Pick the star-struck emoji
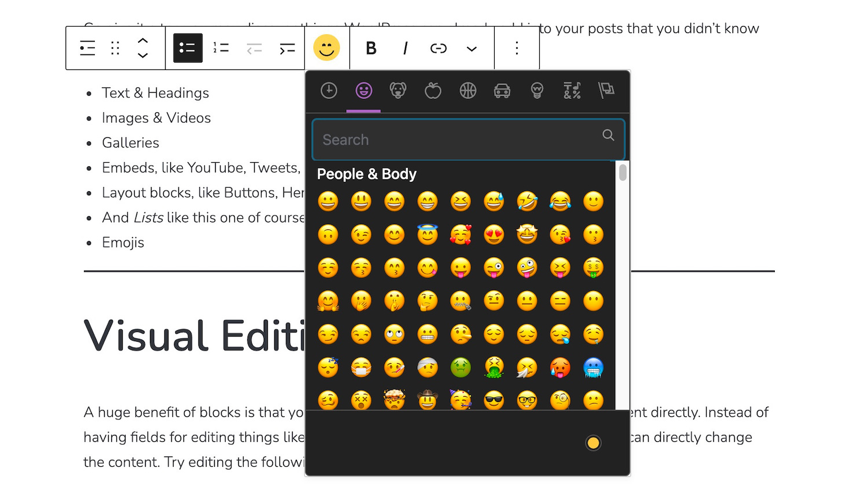 (x=527, y=235)
